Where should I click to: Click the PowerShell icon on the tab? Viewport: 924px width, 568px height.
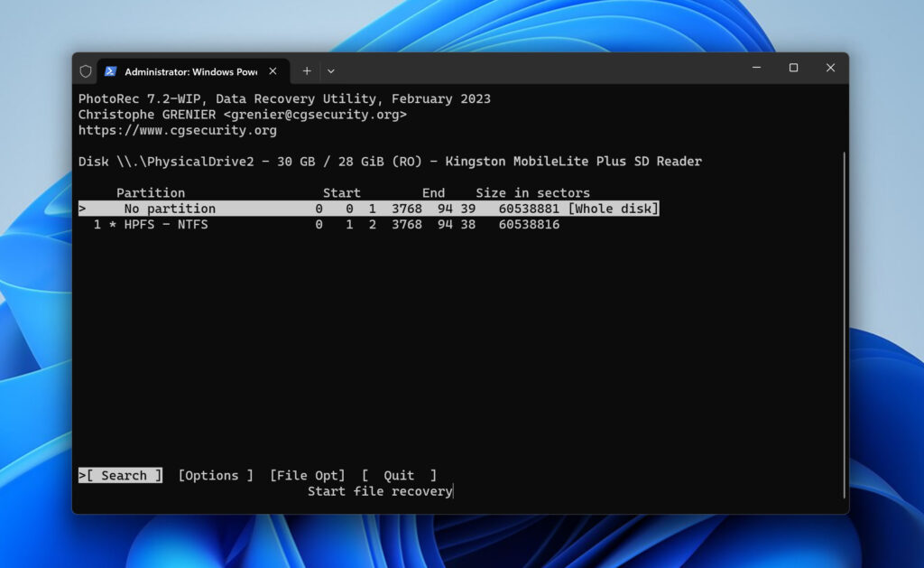pyautogui.click(x=111, y=70)
